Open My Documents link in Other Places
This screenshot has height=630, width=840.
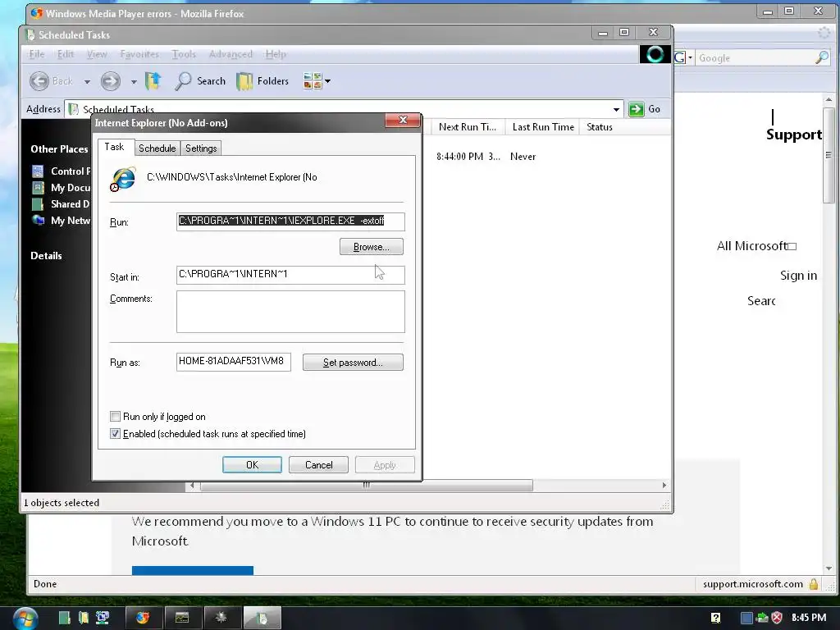coord(61,188)
